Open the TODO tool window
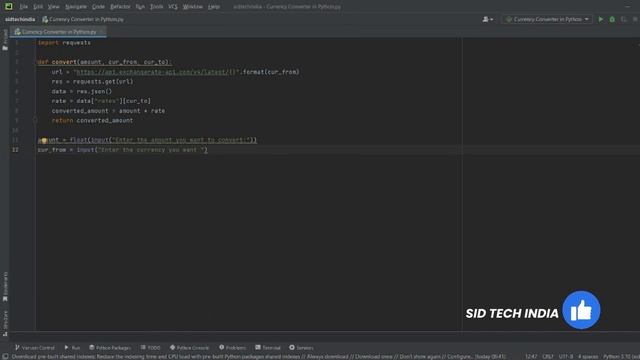This screenshot has height=360, width=640. pyautogui.click(x=150, y=348)
